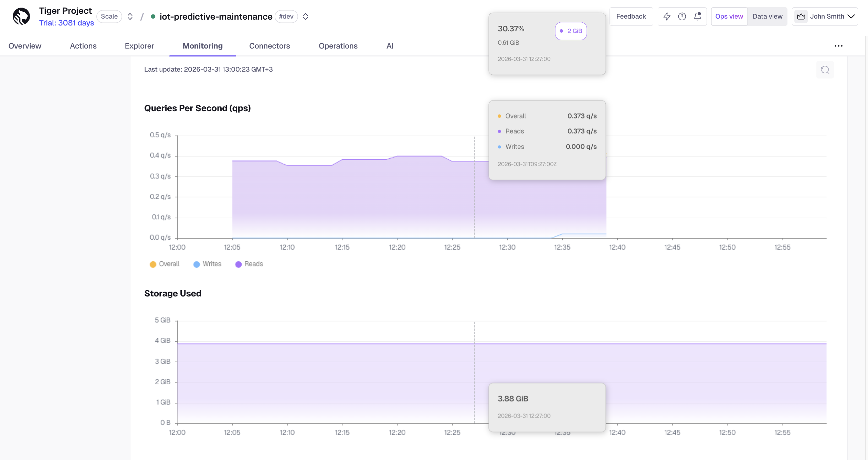This screenshot has height=460, width=868.
Task: Open the branch switcher next to #dev
Action: [x=305, y=16]
